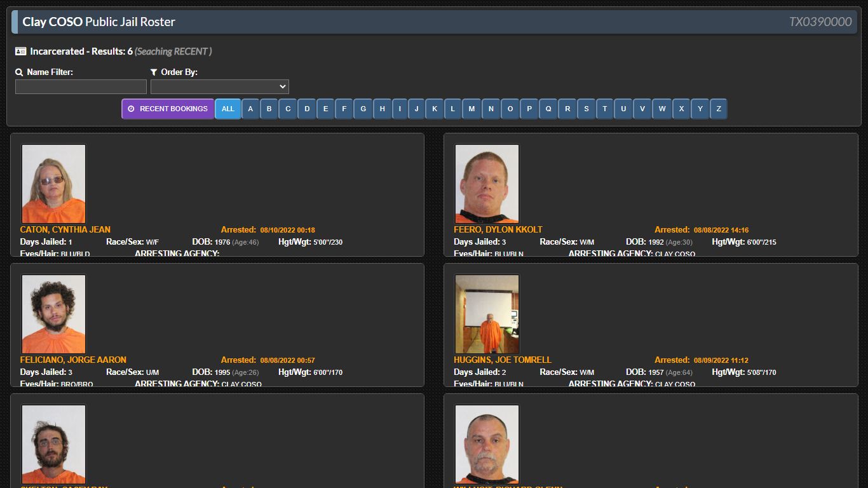Filter roster by letter A

click(250, 109)
